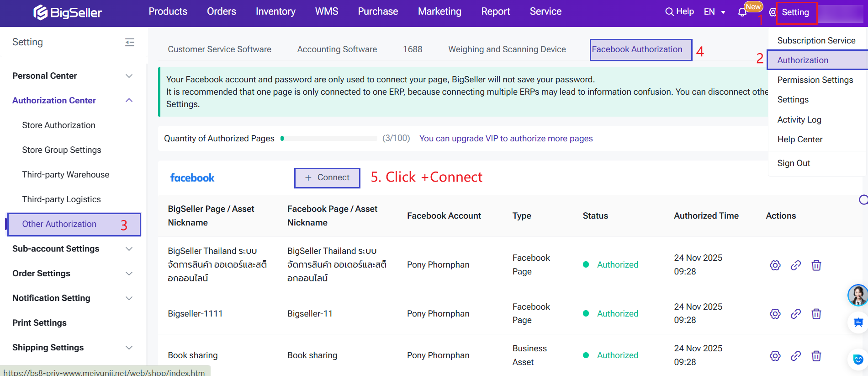Viewport: 868px width, 376px height.
Task: Switch to the Accounting Software tab
Action: (337, 49)
